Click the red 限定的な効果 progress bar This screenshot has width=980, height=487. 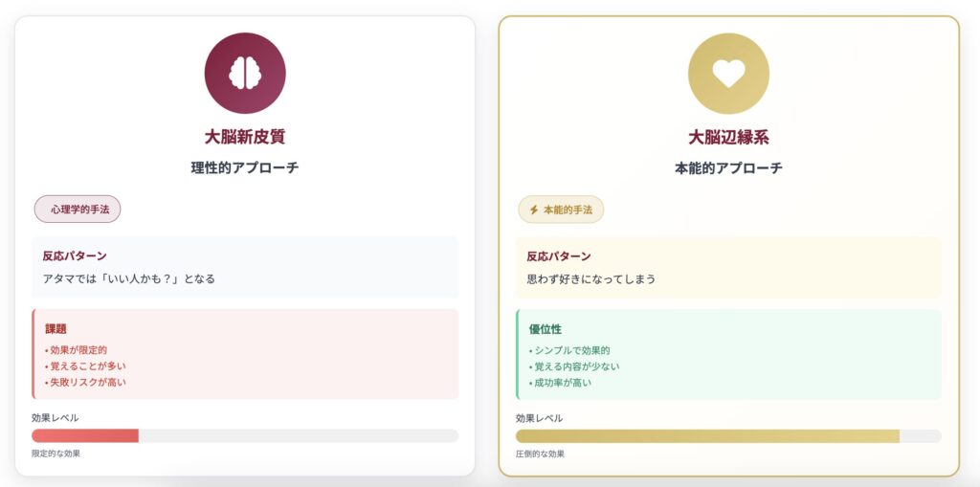click(x=85, y=435)
